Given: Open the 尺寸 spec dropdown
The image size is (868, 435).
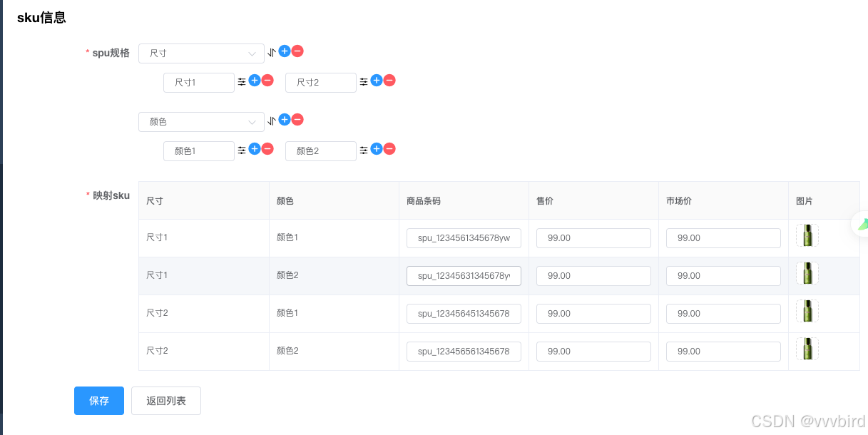Looking at the screenshot, I should click(201, 53).
